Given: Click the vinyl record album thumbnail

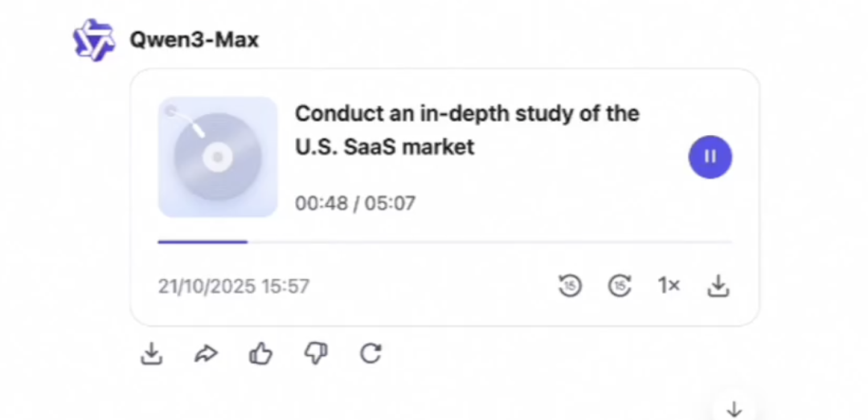Looking at the screenshot, I should pos(218,157).
